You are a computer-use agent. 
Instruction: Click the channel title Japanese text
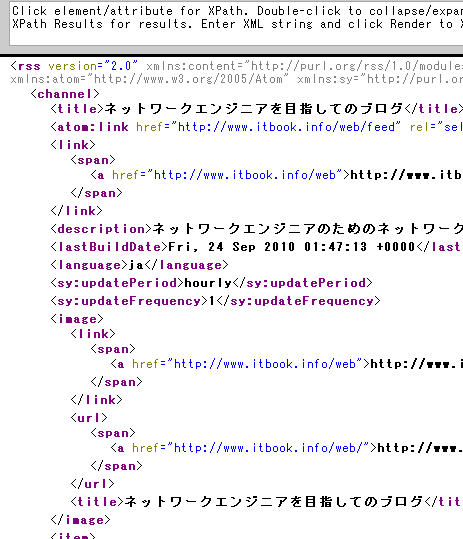253,109
